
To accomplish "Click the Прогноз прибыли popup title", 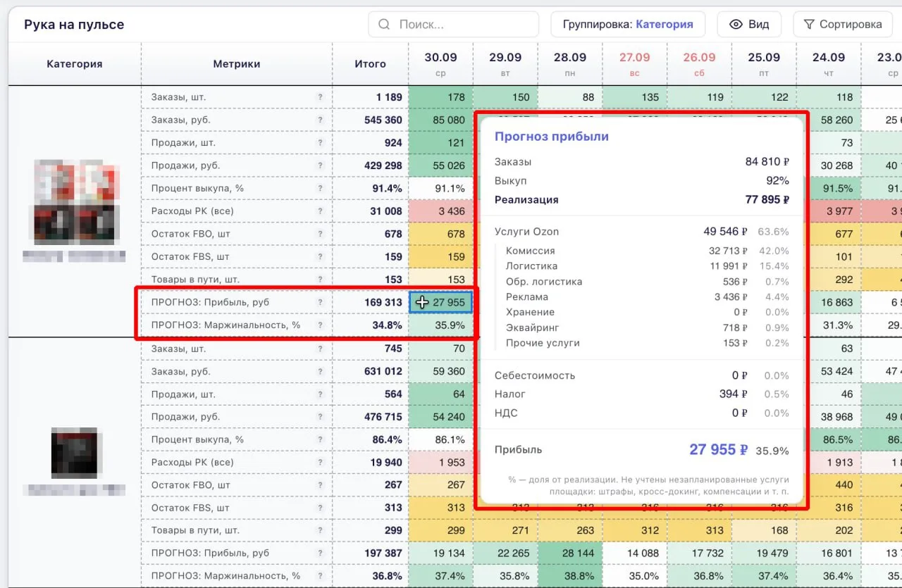I will click(551, 137).
